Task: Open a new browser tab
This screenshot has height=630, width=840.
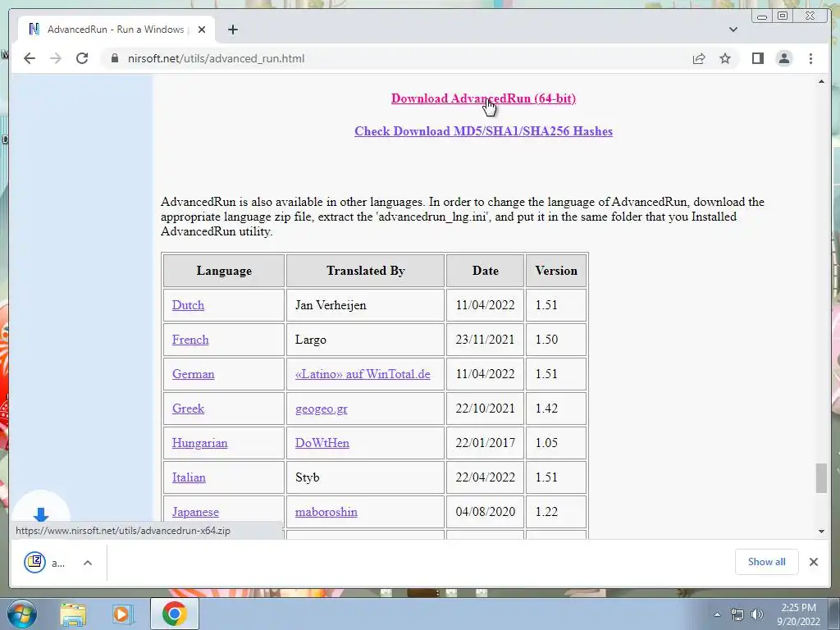Action: coord(232,30)
